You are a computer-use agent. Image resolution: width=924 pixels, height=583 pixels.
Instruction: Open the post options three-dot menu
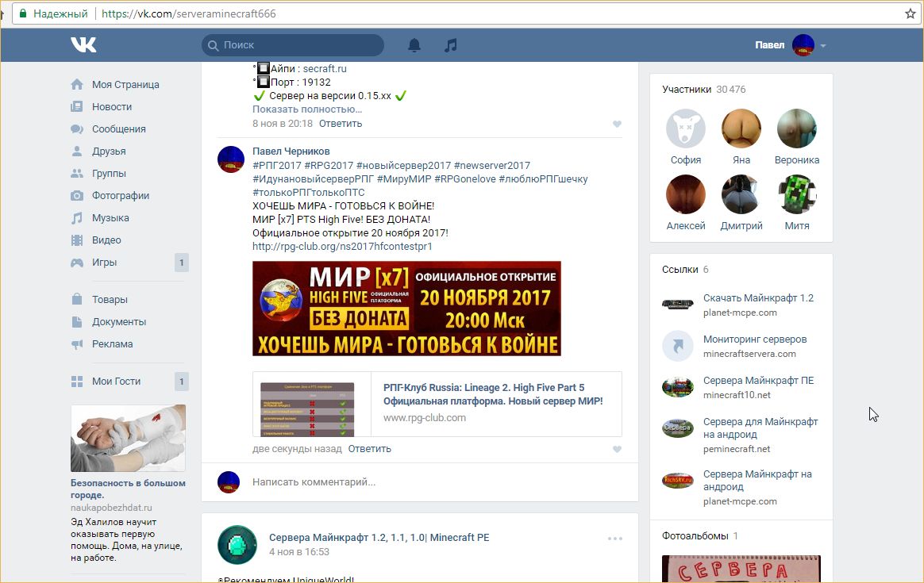tap(615, 539)
